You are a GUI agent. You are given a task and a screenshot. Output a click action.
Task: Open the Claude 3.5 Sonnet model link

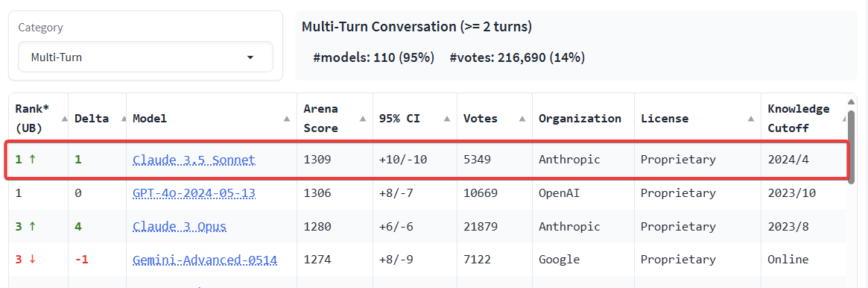[x=194, y=160]
